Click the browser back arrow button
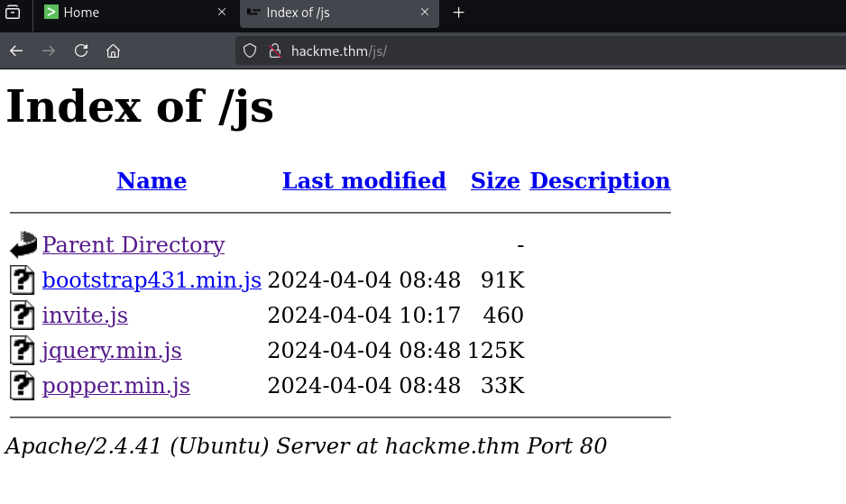846x504 pixels. click(16, 50)
